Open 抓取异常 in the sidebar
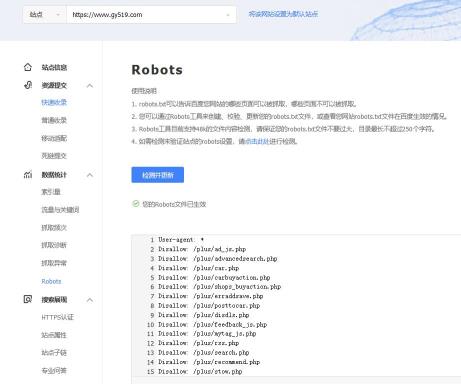This screenshot has height=384, width=461. 54,263
